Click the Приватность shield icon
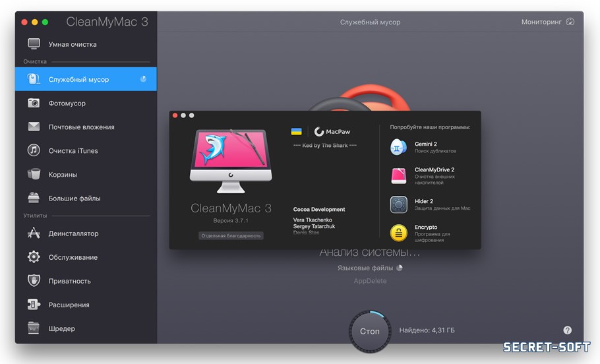This screenshot has width=600, height=364. (34, 280)
